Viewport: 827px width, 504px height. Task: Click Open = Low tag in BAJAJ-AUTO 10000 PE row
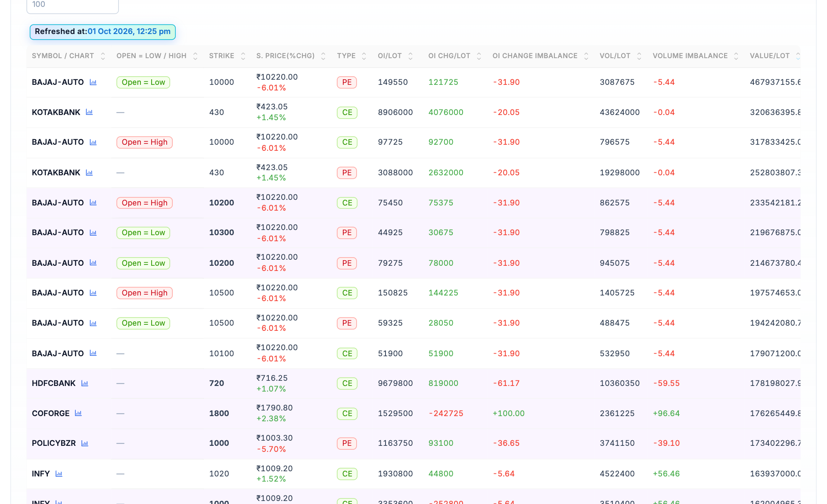[143, 82]
